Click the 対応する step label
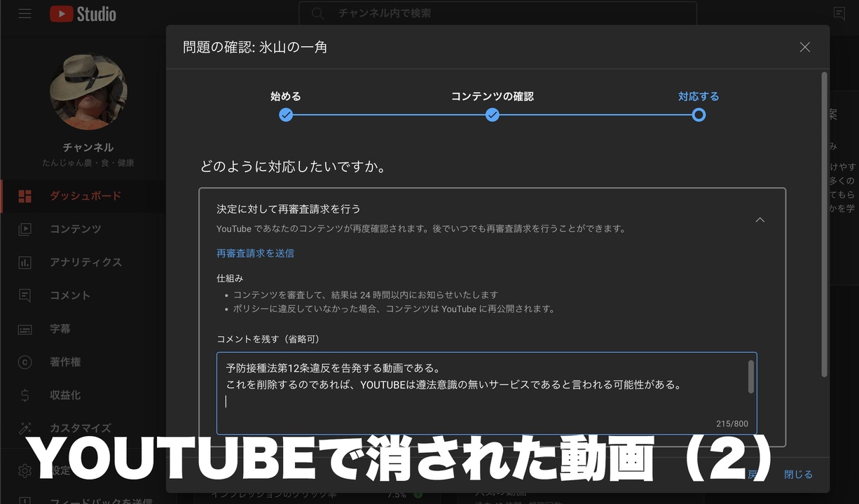859x504 pixels. (x=699, y=97)
